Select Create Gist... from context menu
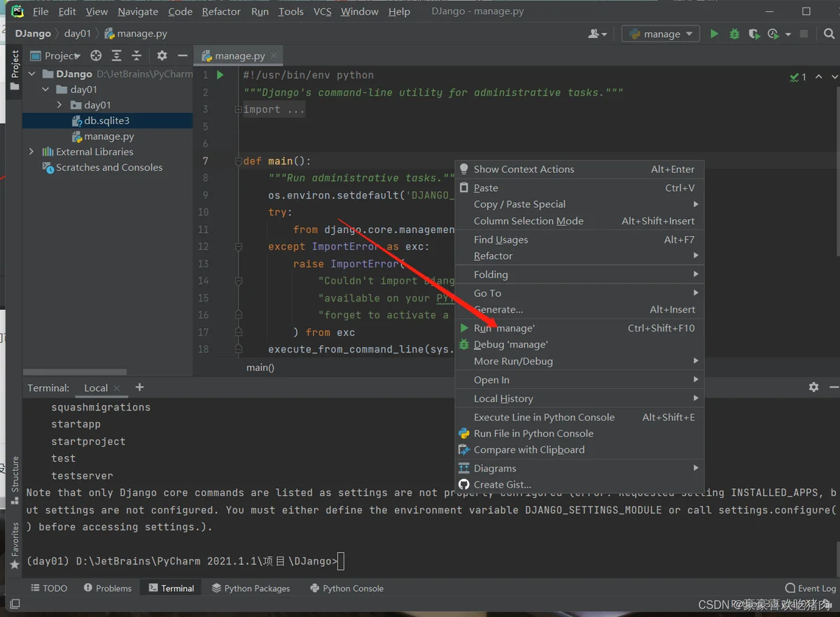This screenshot has height=617, width=840. coord(580,485)
